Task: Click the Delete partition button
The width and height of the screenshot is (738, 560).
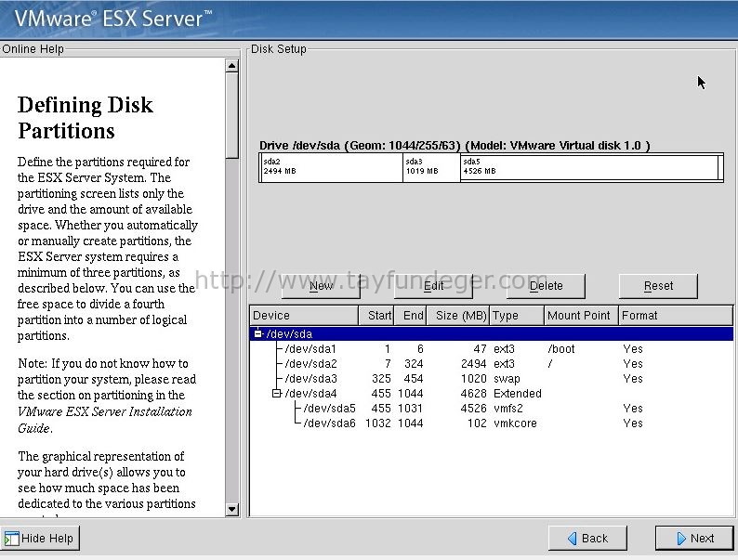Action: point(546,286)
